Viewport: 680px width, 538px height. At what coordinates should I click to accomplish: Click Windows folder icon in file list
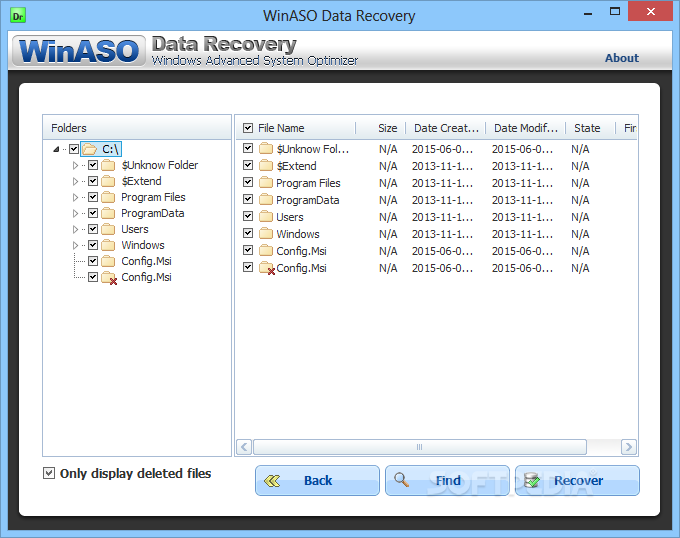pyautogui.click(x=266, y=234)
